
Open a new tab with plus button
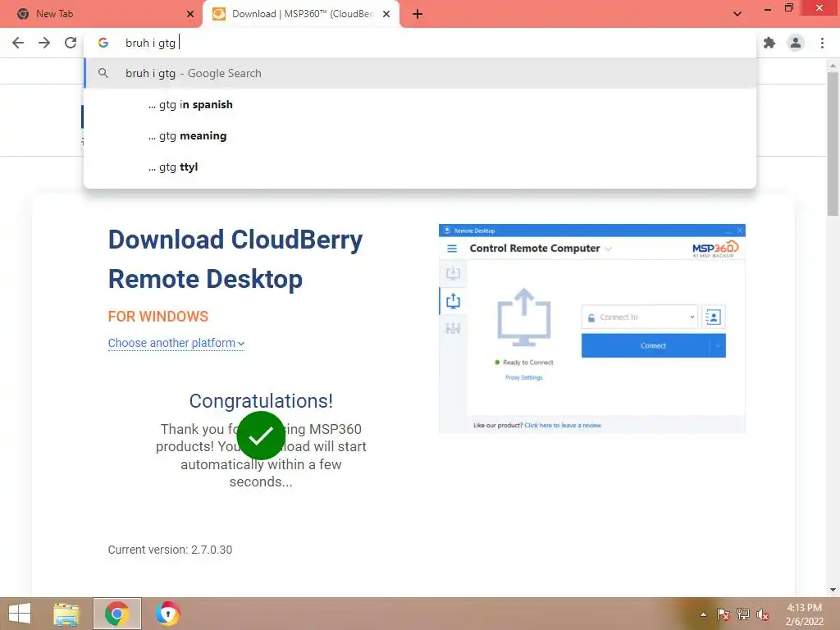click(x=418, y=14)
